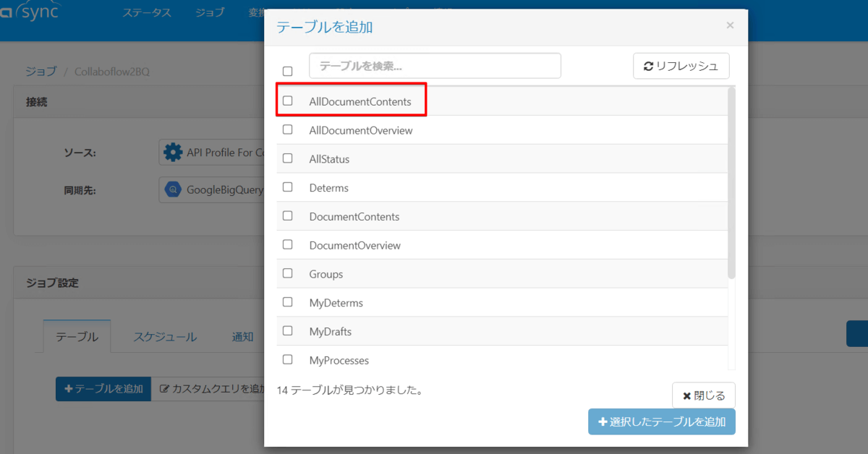Click the table list scrollbar

(x=731, y=183)
